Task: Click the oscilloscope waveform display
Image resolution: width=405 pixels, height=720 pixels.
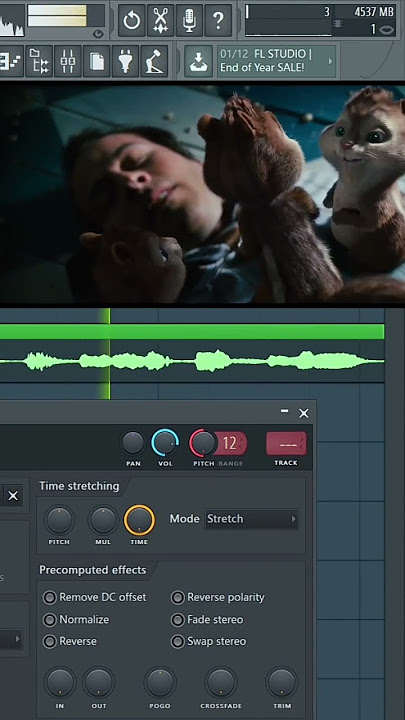Action: click(x=12, y=20)
